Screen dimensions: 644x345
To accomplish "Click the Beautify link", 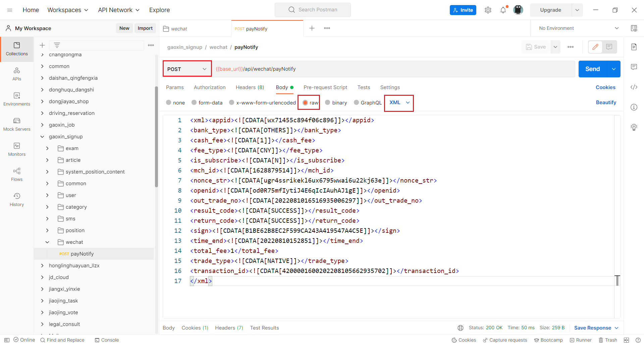I will (606, 102).
